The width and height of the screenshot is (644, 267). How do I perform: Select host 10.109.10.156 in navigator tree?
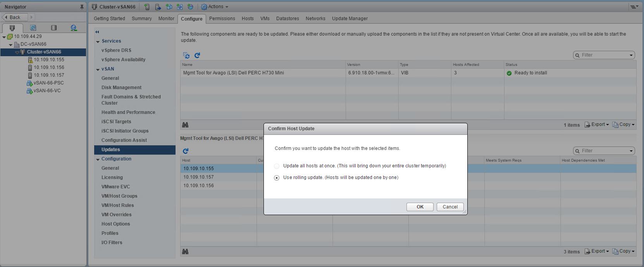(49, 67)
